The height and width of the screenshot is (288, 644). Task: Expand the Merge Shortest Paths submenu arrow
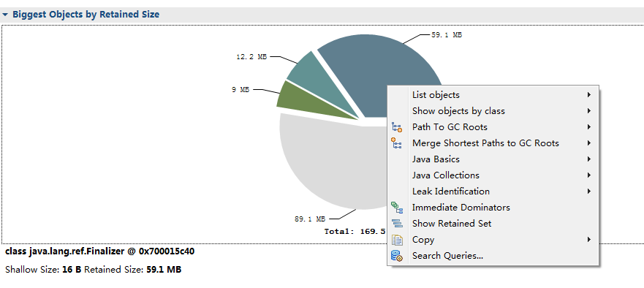click(589, 143)
